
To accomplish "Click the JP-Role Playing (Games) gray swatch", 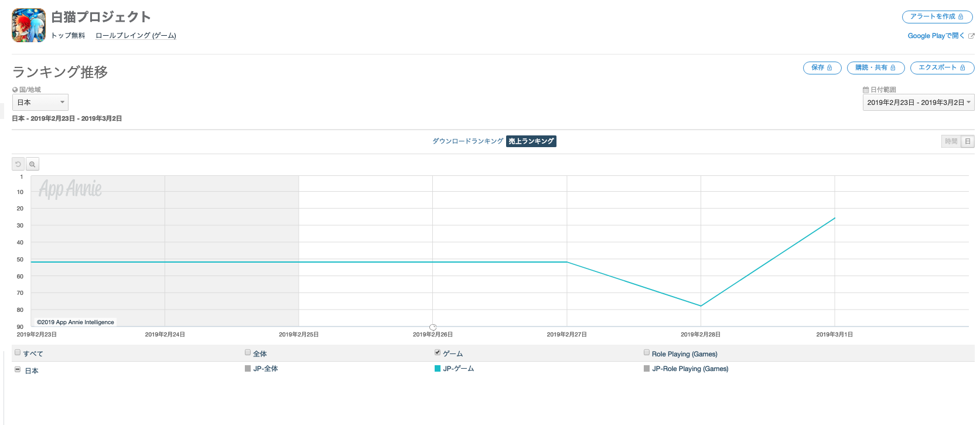I will coord(647,369).
